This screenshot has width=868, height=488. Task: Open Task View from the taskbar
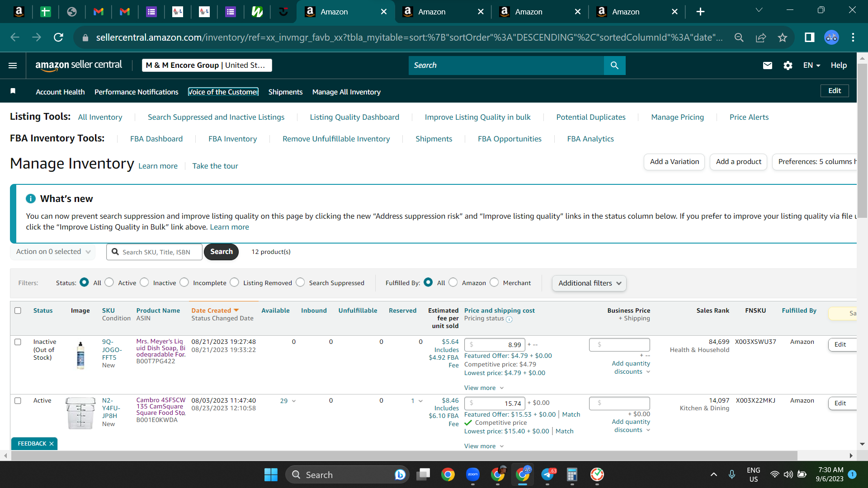pyautogui.click(x=424, y=474)
